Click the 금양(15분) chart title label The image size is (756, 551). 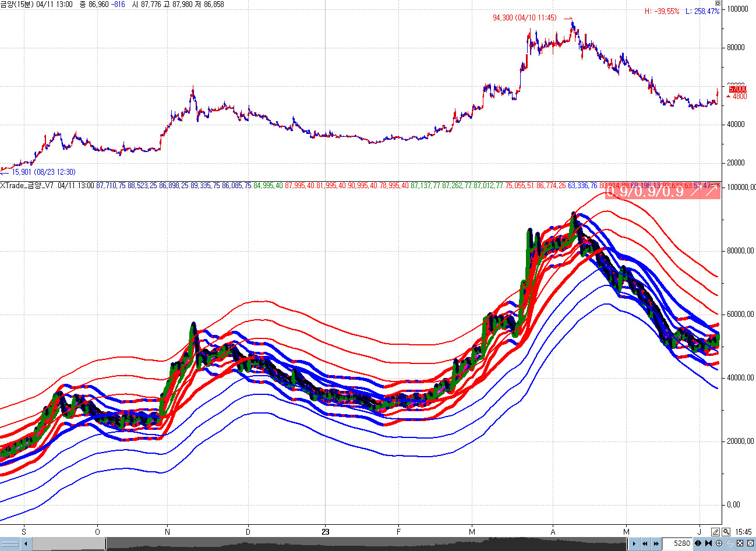(16, 4)
